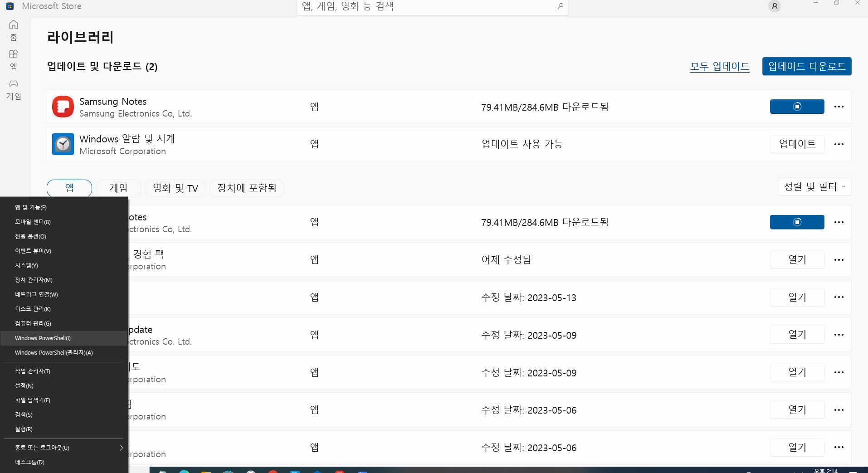Select the 앱 filter tab
Screen dimensions: 868x473
[69, 188]
